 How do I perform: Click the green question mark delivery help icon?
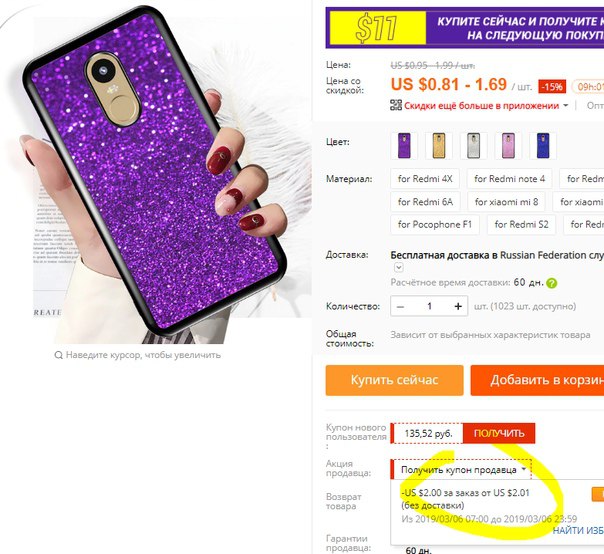point(552,283)
